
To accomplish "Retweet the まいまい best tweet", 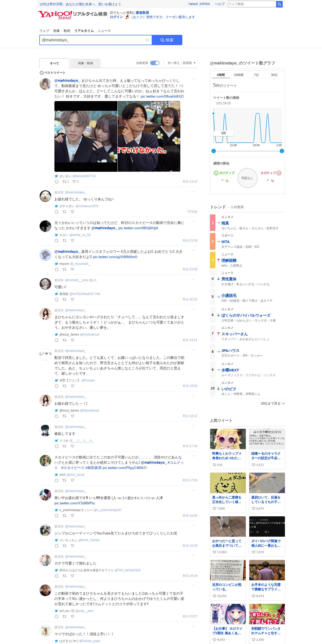I will point(64,182).
